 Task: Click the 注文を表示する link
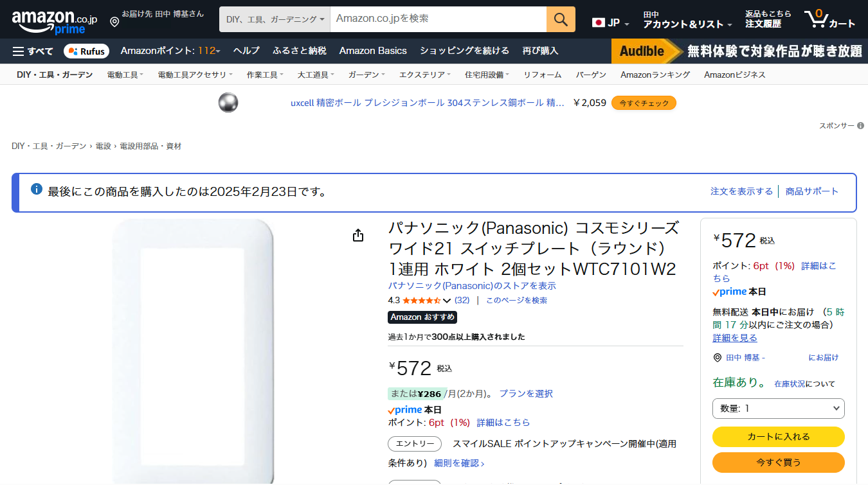(x=741, y=191)
